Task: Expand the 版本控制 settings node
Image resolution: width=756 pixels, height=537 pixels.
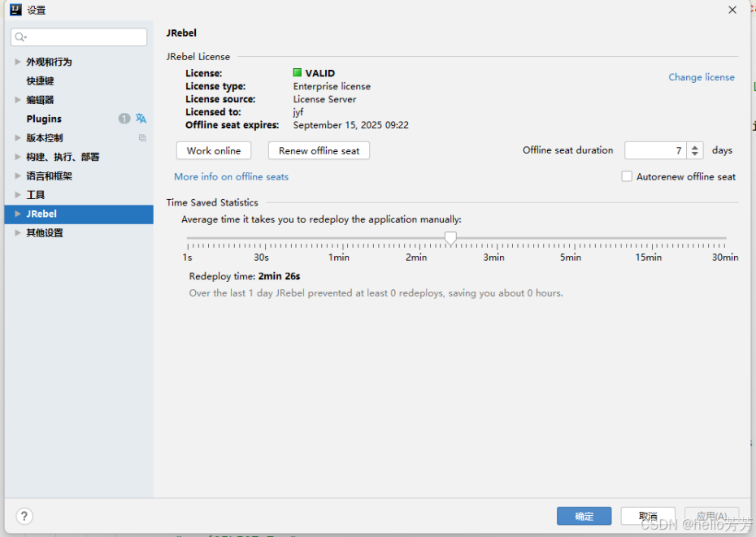Action: point(17,138)
